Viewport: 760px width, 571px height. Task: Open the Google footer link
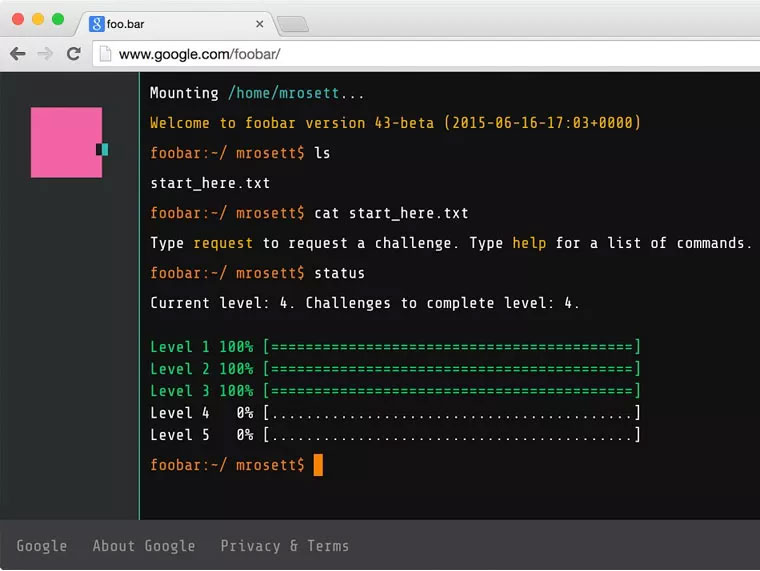[x=42, y=546]
